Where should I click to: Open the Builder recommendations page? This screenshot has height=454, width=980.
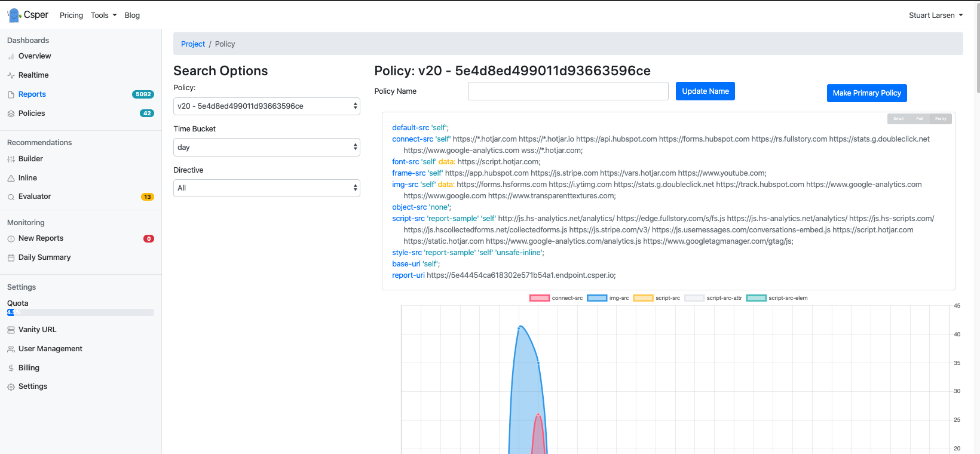click(30, 159)
